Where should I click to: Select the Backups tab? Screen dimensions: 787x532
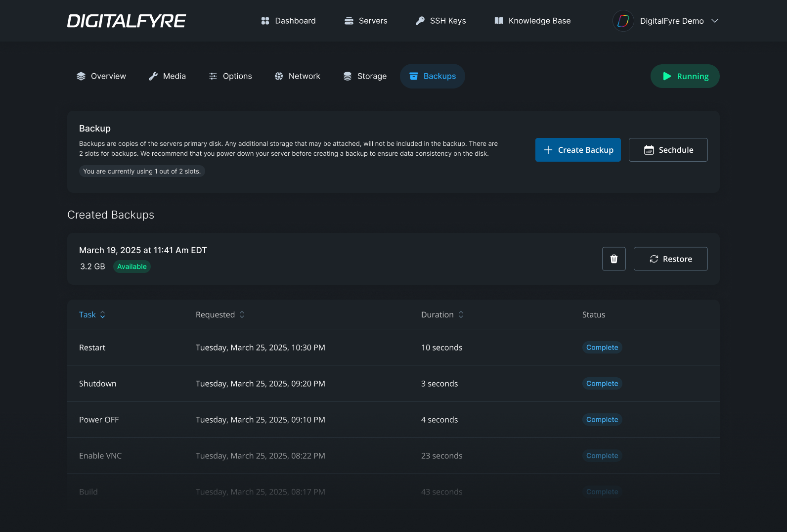coord(433,76)
